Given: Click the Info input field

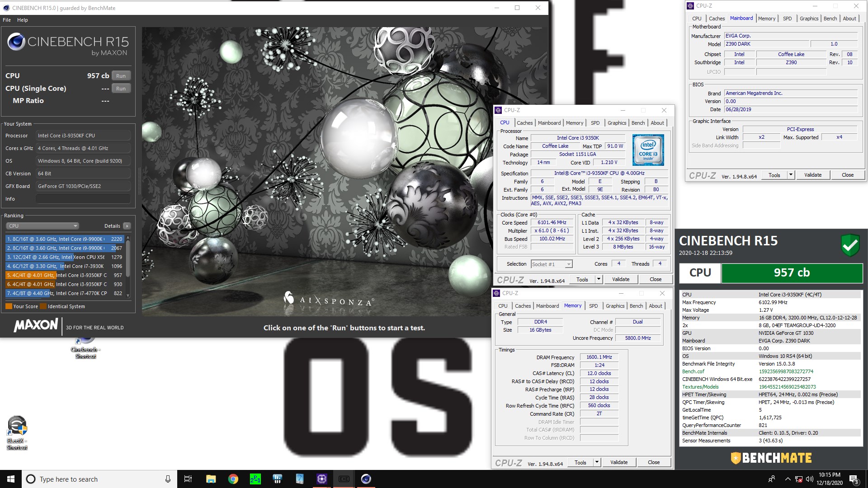Looking at the screenshot, I should coord(83,199).
